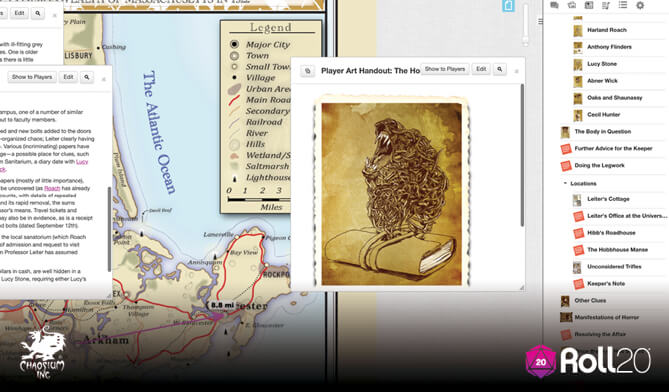
Task: Click the magnifier icon in Player Art Handout
Action: [500, 69]
